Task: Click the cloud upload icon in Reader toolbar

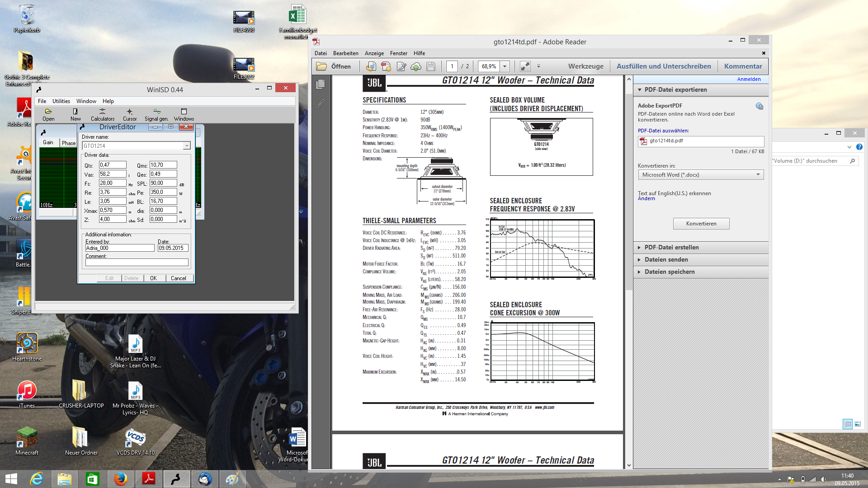Action: coord(416,67)
